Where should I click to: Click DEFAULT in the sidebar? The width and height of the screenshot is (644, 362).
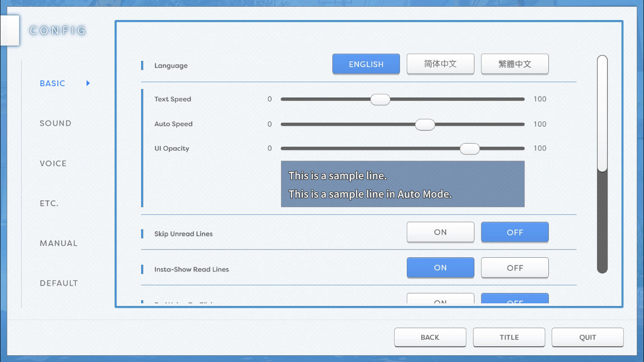point(59,283)
